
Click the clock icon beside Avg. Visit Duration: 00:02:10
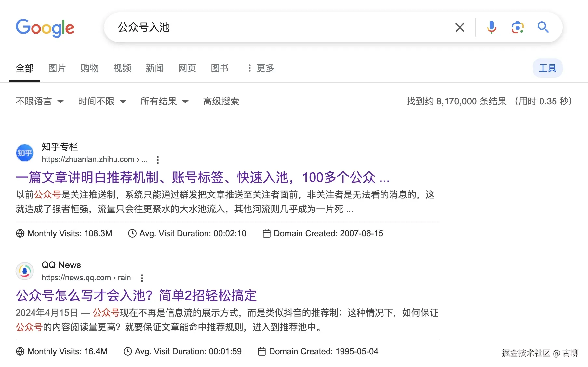(x=132, y=233)
